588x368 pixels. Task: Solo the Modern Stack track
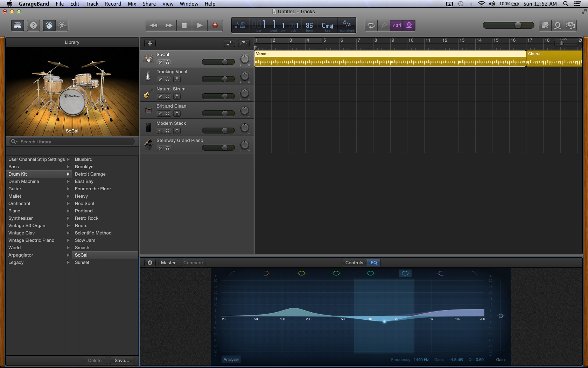tap(168, 131)
